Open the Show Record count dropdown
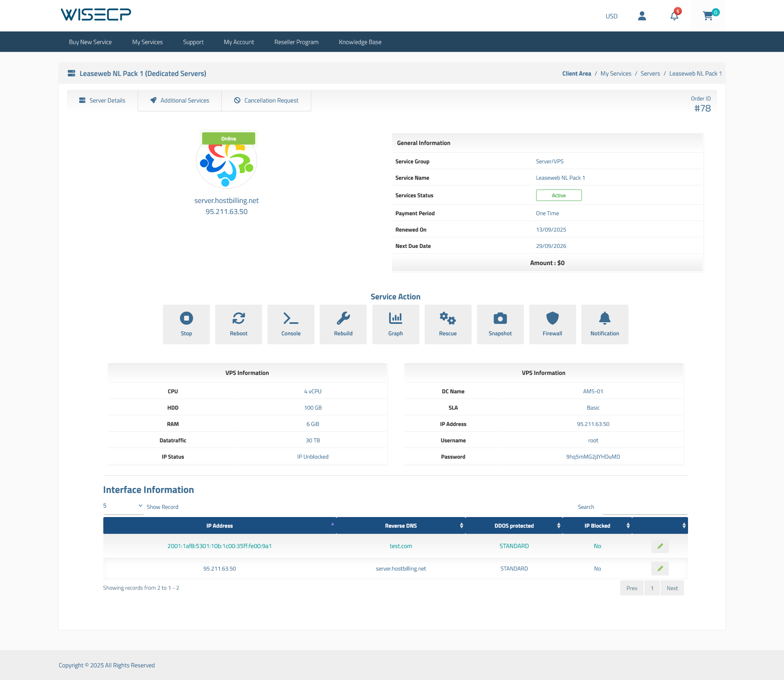This screenshot has width=784, height=680. click(x=123, y=506)
